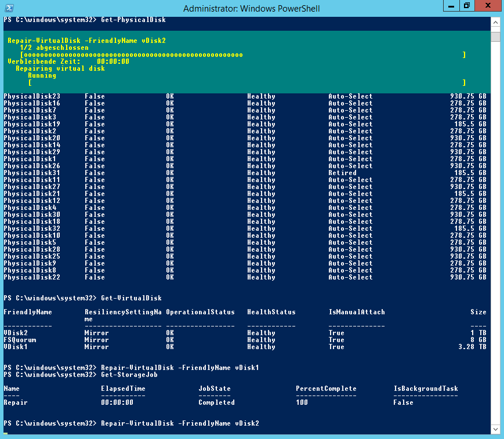Close the Administrator PowerShell window
Image resolution: width=504 pixels, height=439 pixels.
(x=488, y=6)
